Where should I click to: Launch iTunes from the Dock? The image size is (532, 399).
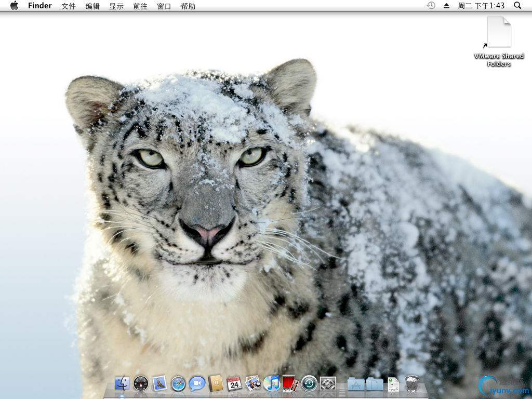pos(271,384)
